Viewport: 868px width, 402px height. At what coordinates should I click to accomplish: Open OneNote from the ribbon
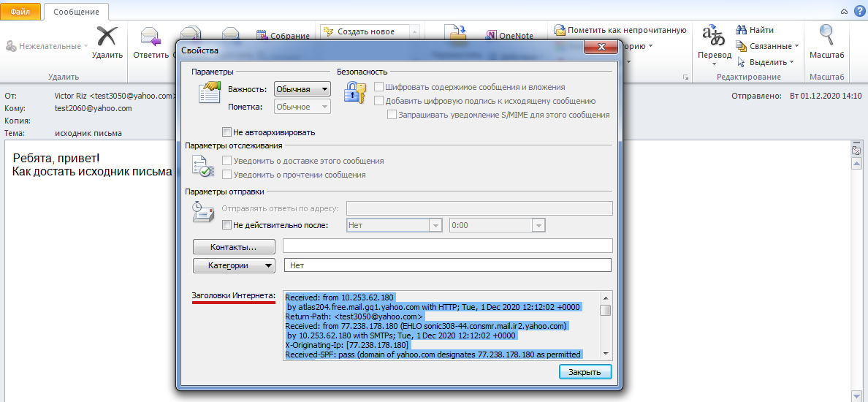point(510,36)
